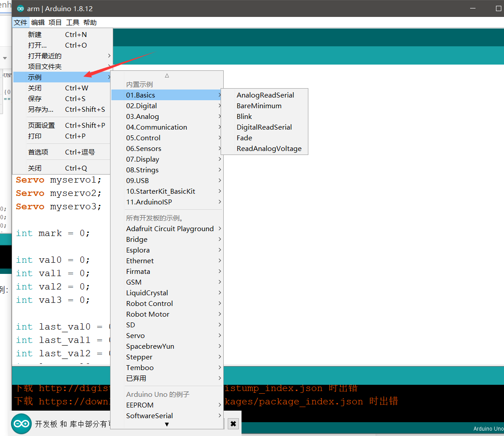
Task: Expand GSM library examples
Action: (167, 282)
